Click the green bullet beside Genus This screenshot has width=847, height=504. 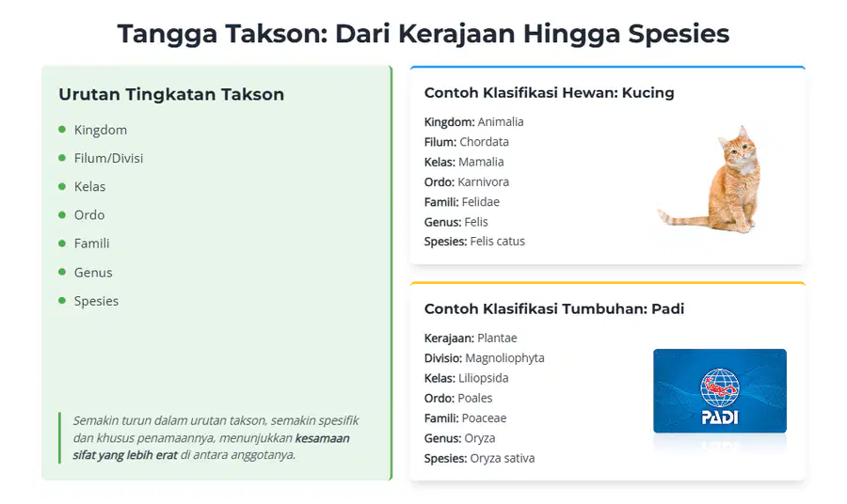point(62,272)
